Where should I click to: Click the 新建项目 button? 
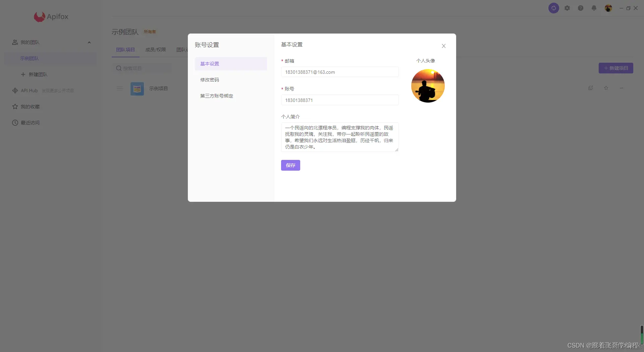(616, 68)
